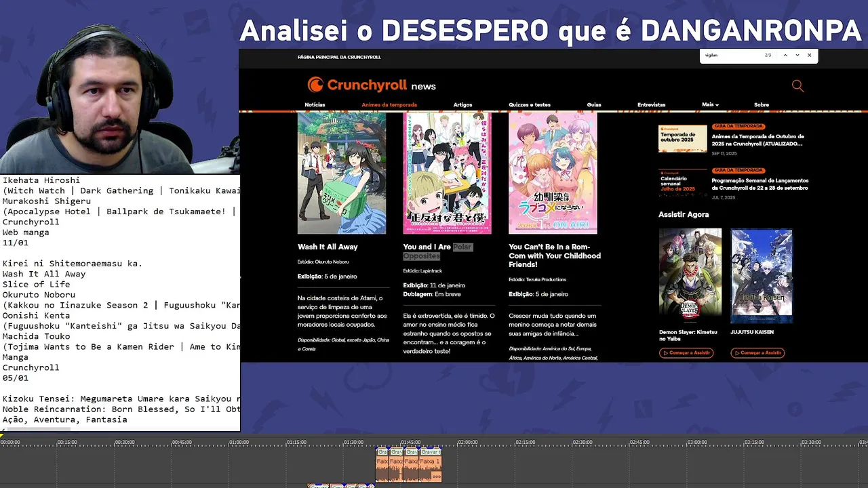This screenshot has width=868, height=488.
Task: Click the 'Murakoshi Shigeru' line in notes
Action: (x=46, y=201)
